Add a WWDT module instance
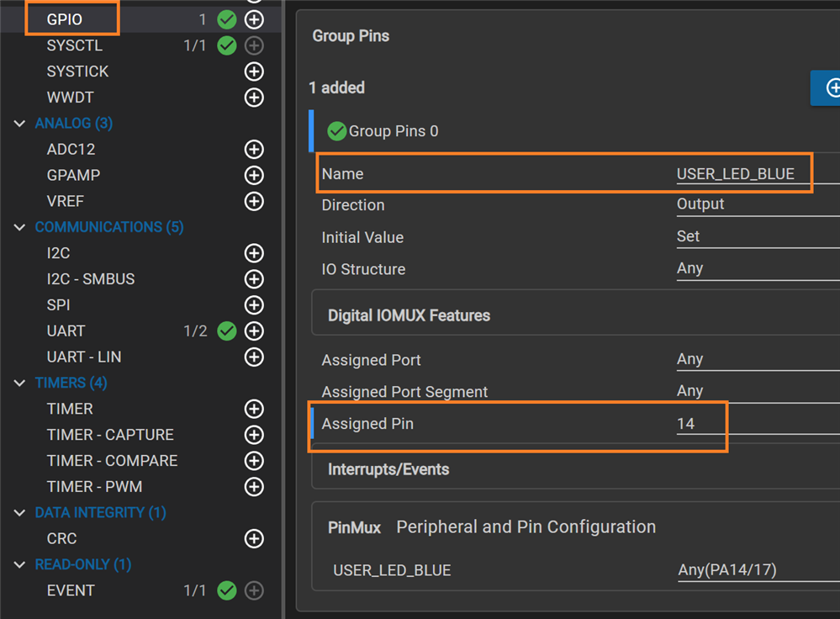Image resolution: width=840 pixels, height=619 pixels. click(254, 98)
